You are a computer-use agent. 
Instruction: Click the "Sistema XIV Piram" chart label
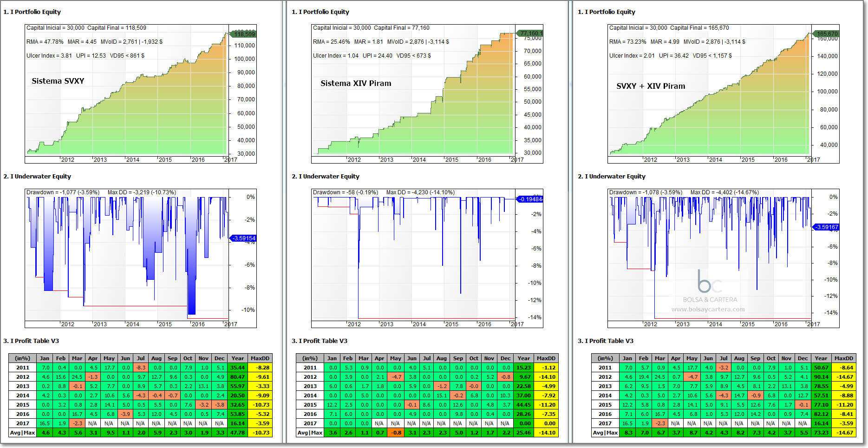356,83
